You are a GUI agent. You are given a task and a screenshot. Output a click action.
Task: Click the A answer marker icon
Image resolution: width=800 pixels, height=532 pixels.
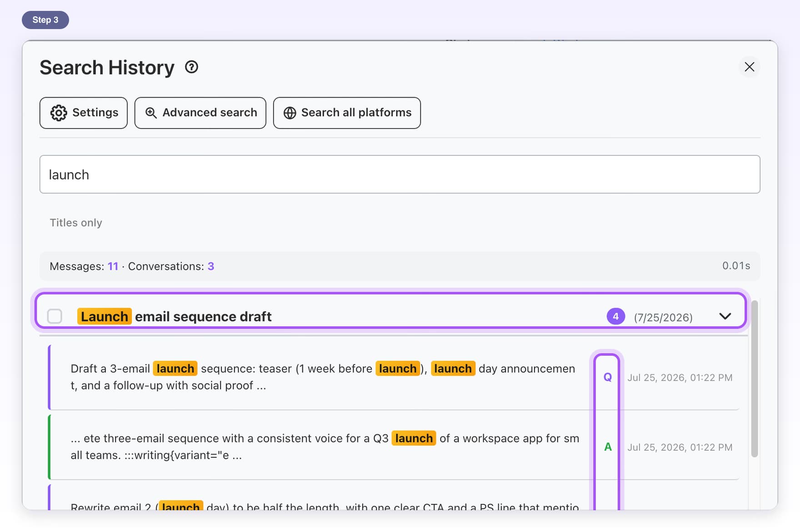tap(608, 447)
